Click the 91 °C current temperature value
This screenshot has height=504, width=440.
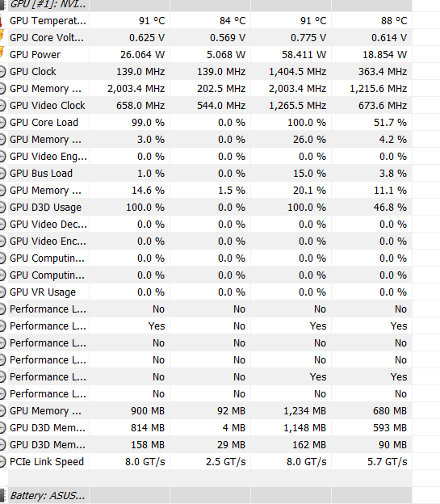pos(152,21)
